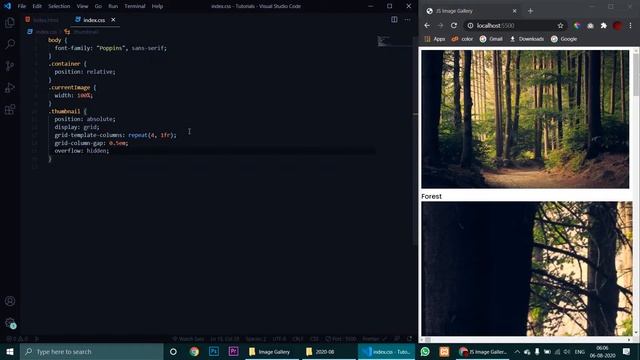Click the UTF-8 encoding status item

[279, 339]
